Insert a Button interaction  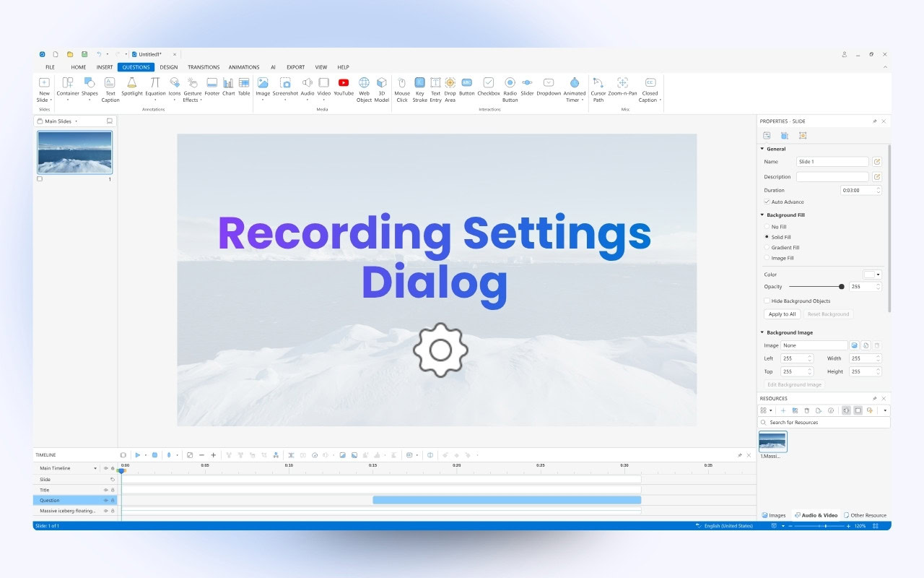coord(467,87)
